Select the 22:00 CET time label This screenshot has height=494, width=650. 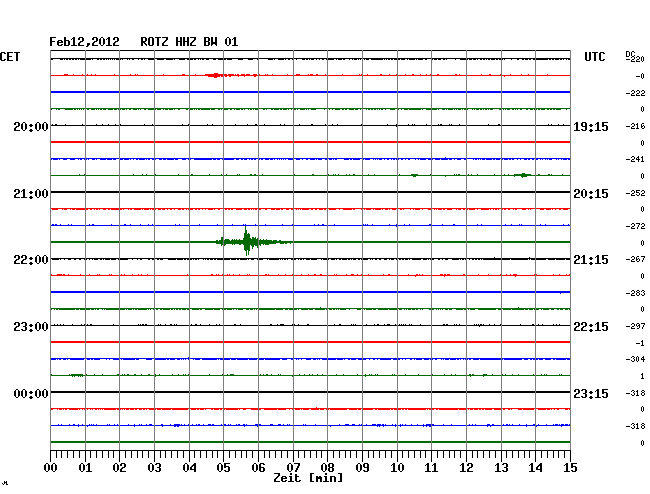pos(31,260)
